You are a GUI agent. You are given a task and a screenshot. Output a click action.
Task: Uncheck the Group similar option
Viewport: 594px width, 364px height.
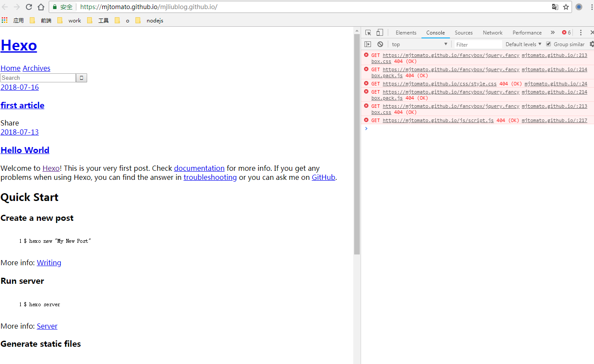[548, 44]
